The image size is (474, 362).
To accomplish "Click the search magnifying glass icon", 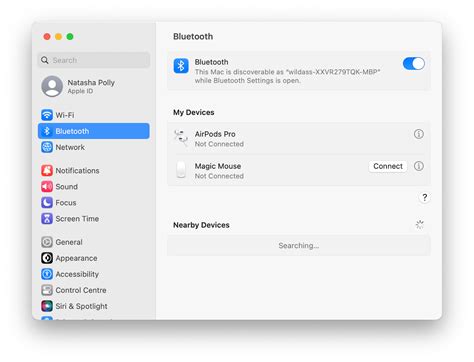I will coord(45,60).
